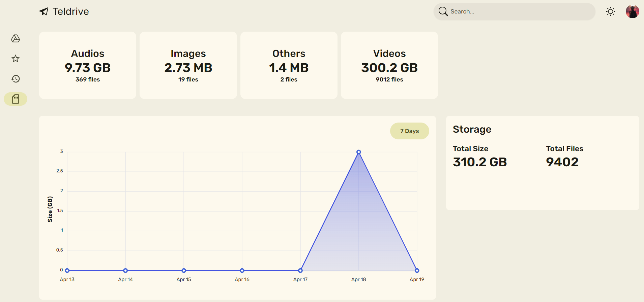
Task: Click the Apr 17 chart data point
Action: click(300, 270)
